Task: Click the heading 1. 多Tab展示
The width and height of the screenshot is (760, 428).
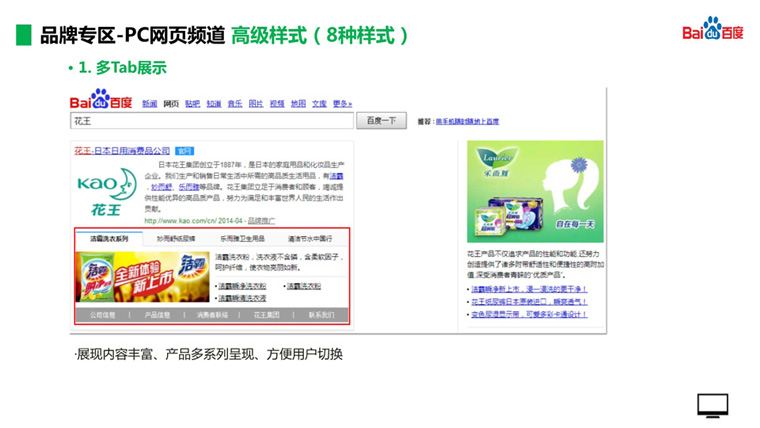Action: [x=123, y=67]
